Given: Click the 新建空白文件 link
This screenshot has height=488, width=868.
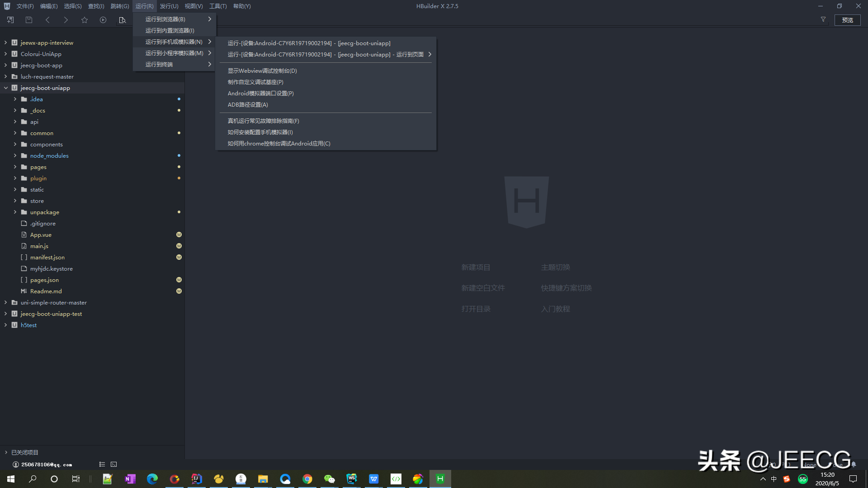Looking at the screenshot, I should tap(483, 288).
